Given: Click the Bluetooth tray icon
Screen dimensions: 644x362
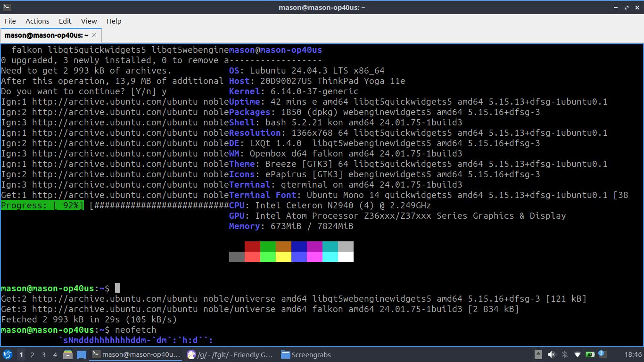Looking at the screenshot, I should [x=564, y=354].
